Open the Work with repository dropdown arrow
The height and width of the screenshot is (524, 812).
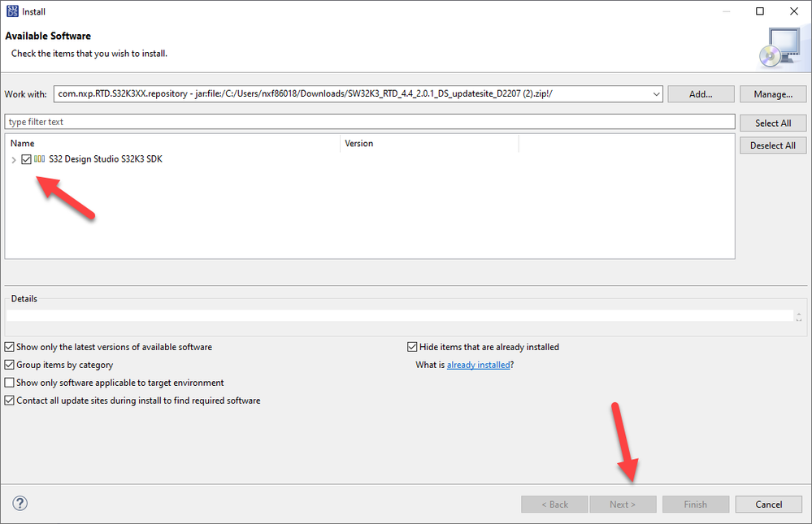(656, 94)
